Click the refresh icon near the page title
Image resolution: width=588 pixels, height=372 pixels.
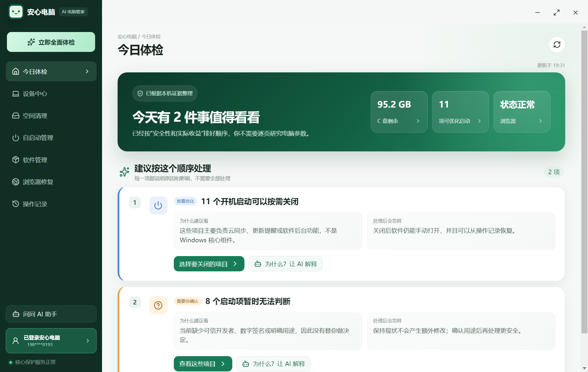557,44
